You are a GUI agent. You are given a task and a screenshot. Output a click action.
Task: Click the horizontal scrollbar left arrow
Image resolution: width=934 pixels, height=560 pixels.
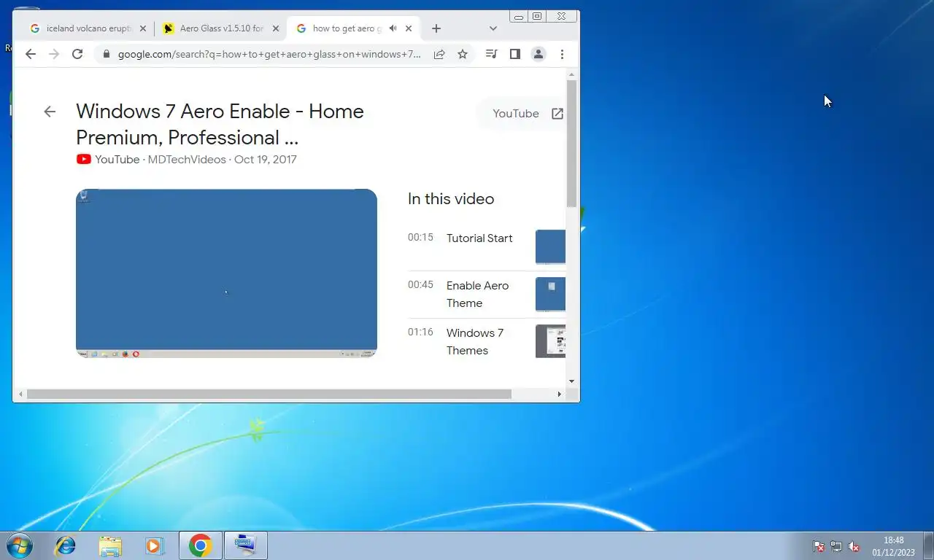point(20,394)
